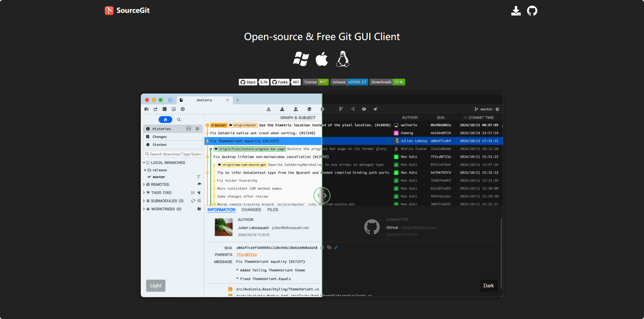644x319 pixels.
Task: Click the COMMIT TIME column header
Action: (479, 118)
